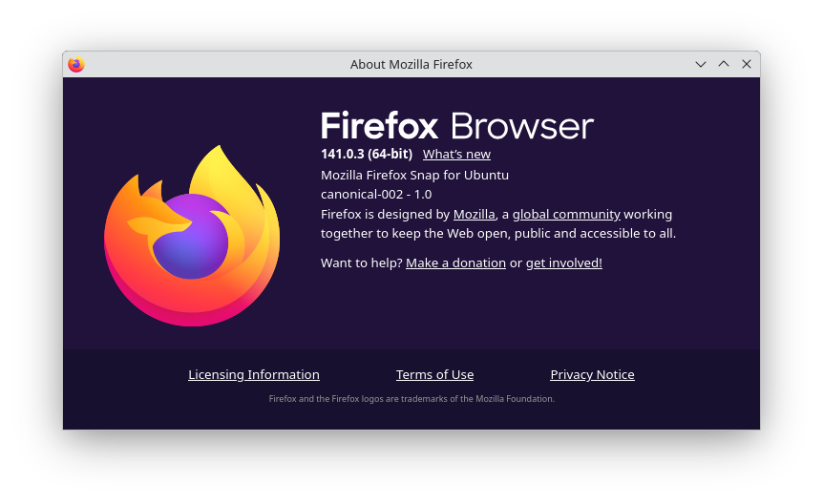Click the Mozilla Firefox Snap for Ubuntu text
823x504 pixels.
pos(414,175)
